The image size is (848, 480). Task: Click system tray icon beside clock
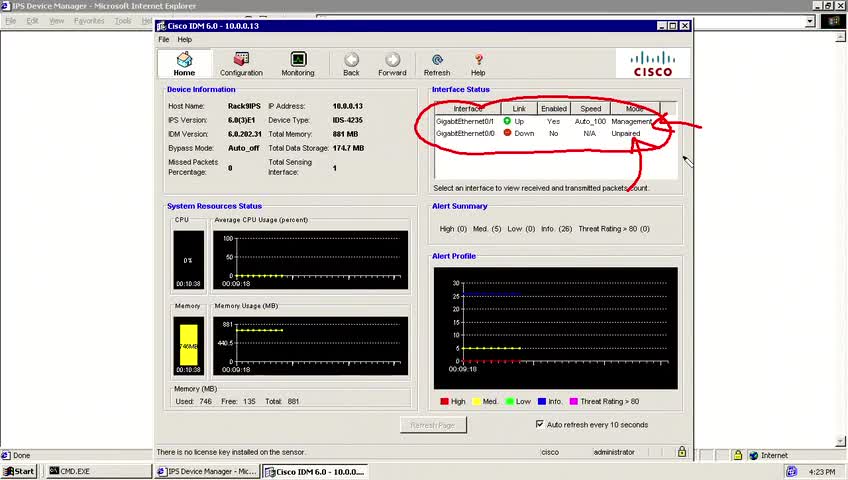pos(791,471)
